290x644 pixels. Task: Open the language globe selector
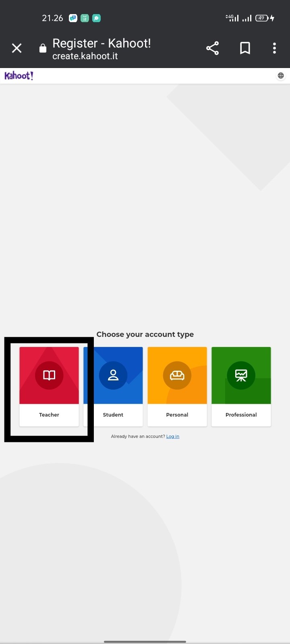coord(281,76)
